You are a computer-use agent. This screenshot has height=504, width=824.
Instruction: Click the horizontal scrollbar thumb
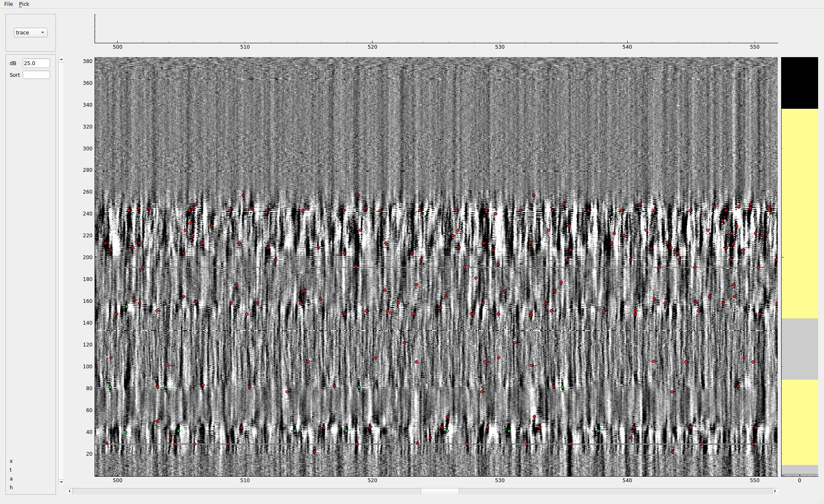coord(439,491)
